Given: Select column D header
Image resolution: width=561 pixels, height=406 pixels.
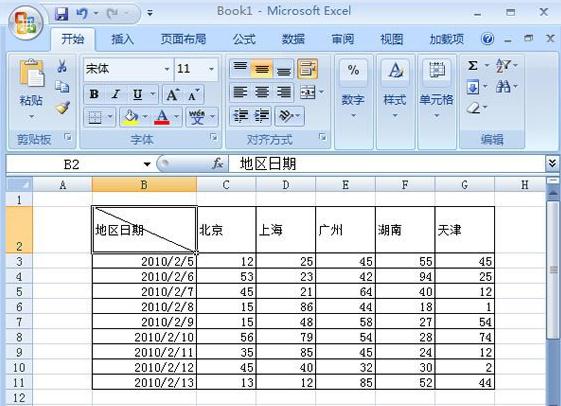Looking at the screenshot, I should tap(286, 185).
